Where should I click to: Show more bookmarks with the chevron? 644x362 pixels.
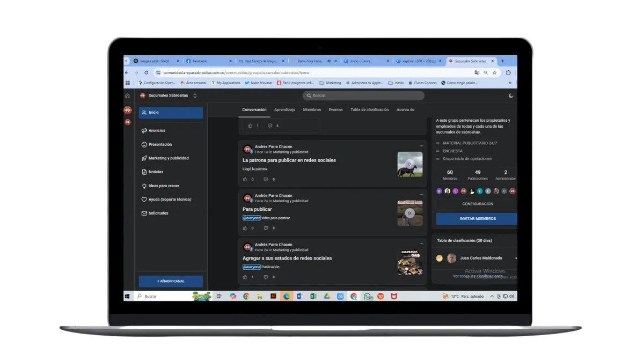(x=510, y=83)
